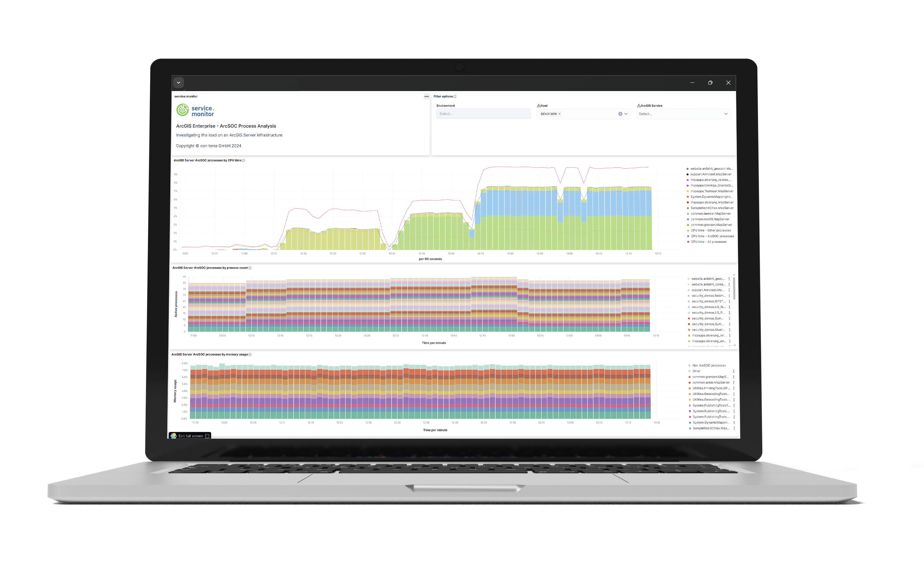Clear the Host filter using the round X icon
Viewport: 924px width, 562px height.
point(620,114)
